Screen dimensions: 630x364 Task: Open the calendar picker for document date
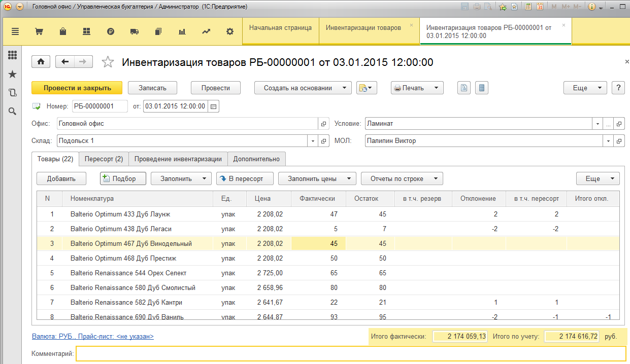[x=214, y=106]
